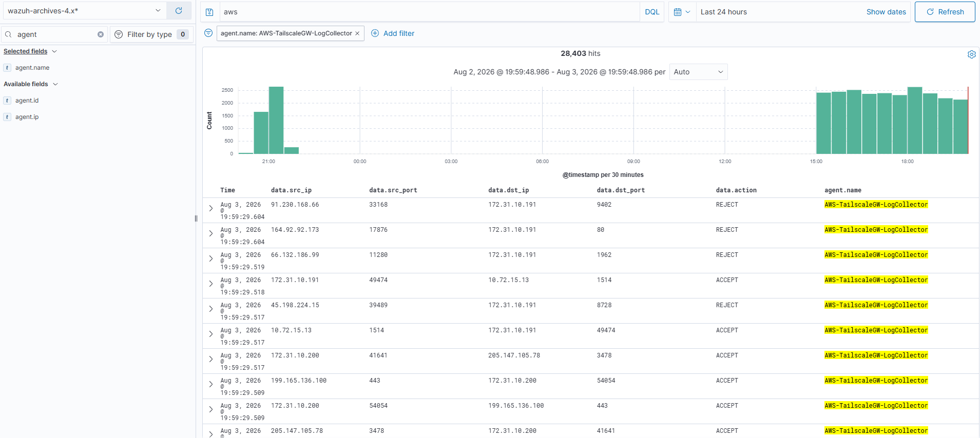980x438 pixels.
Task: Expand the row with source port 443
Action: 210,384
